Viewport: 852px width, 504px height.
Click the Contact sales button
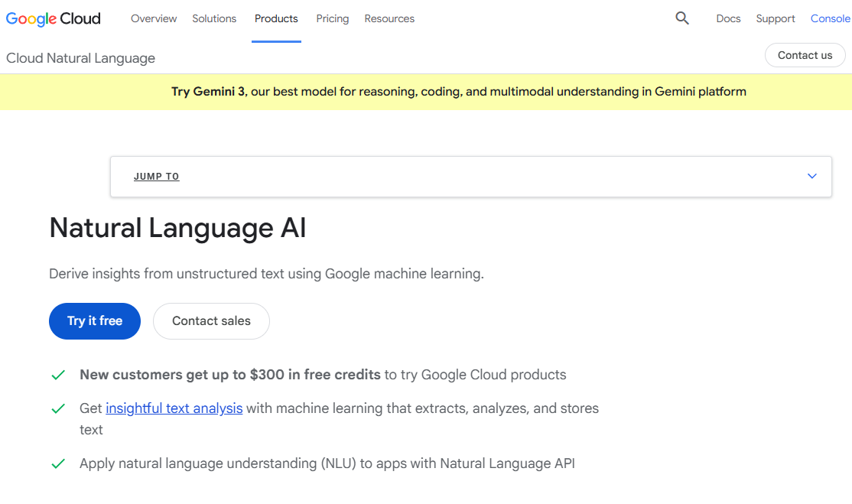coord(211,321)
